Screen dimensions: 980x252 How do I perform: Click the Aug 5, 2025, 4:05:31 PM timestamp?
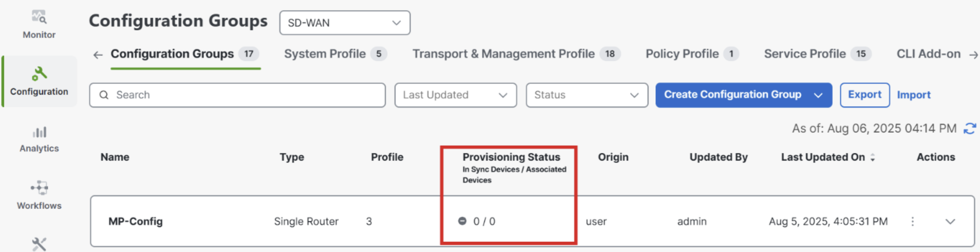tap(828, 222)
